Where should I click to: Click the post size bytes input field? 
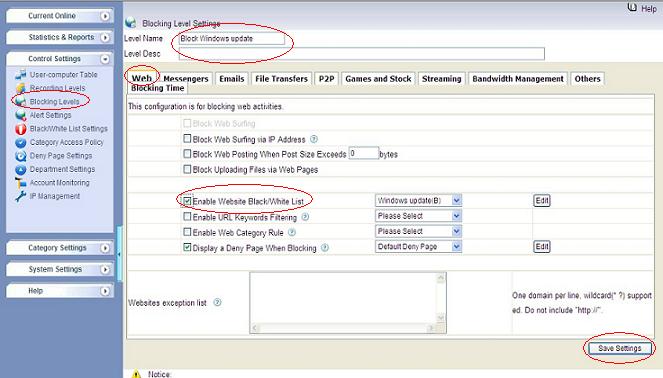pyautogui.click(x=364, y=153)
